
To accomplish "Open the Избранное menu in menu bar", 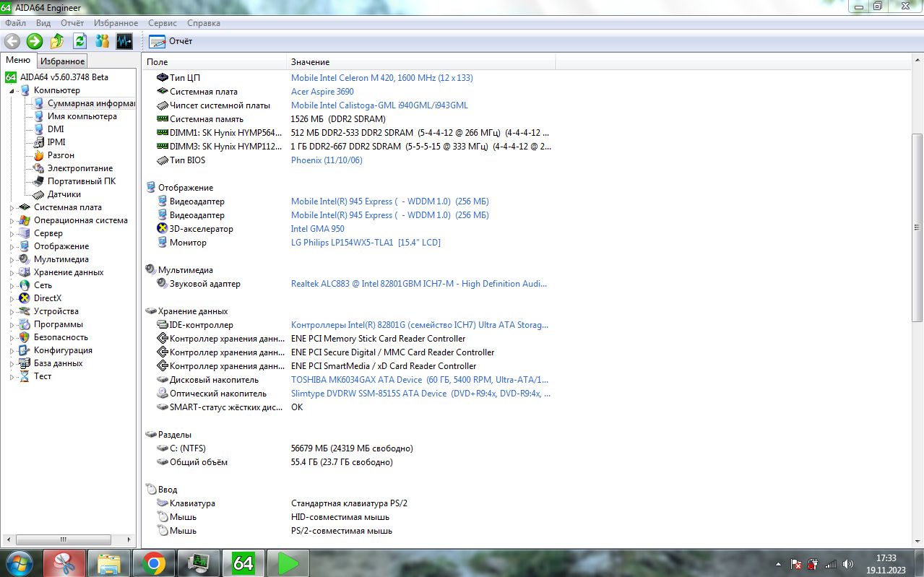I will pos(116,23).
